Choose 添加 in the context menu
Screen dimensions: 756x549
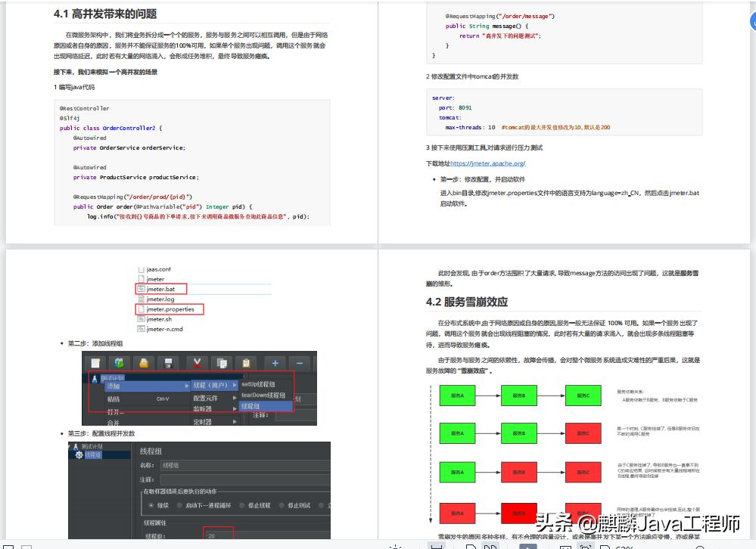pyautogui.click(x=146, y=386)
